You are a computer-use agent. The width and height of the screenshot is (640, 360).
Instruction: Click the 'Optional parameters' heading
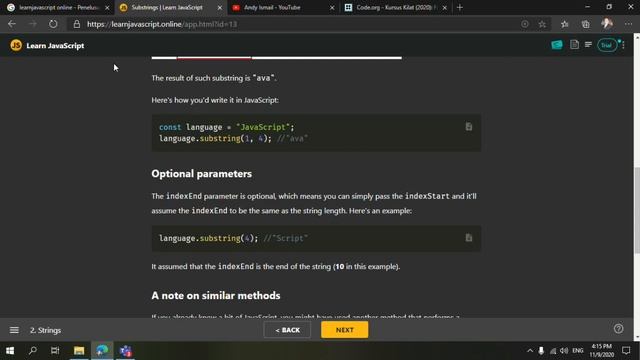[x=202, y=174]
